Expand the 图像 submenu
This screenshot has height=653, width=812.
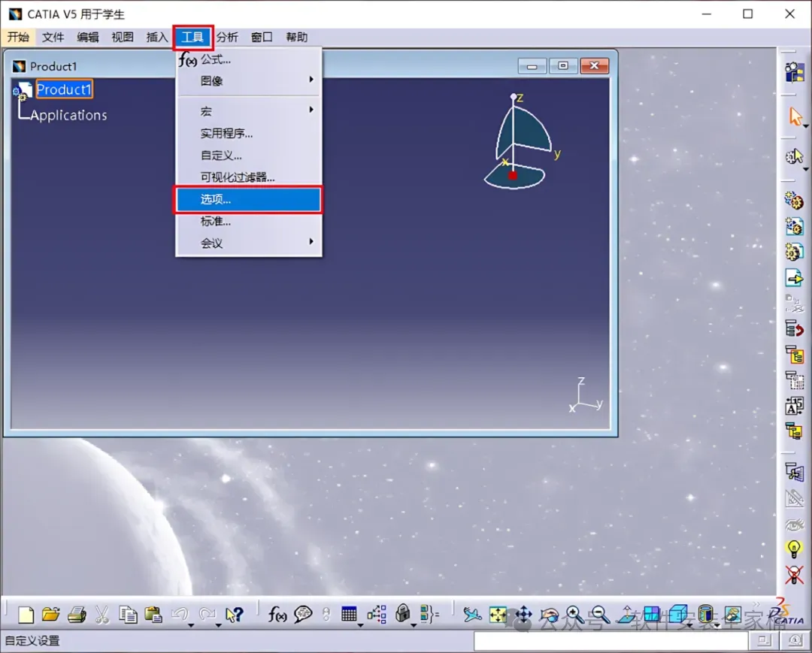pos(249,80)
